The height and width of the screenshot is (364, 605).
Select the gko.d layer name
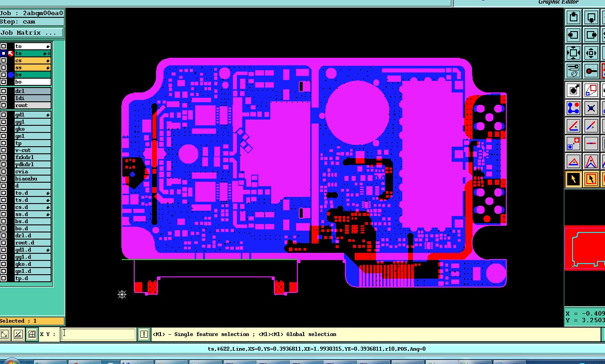[32, 264]
